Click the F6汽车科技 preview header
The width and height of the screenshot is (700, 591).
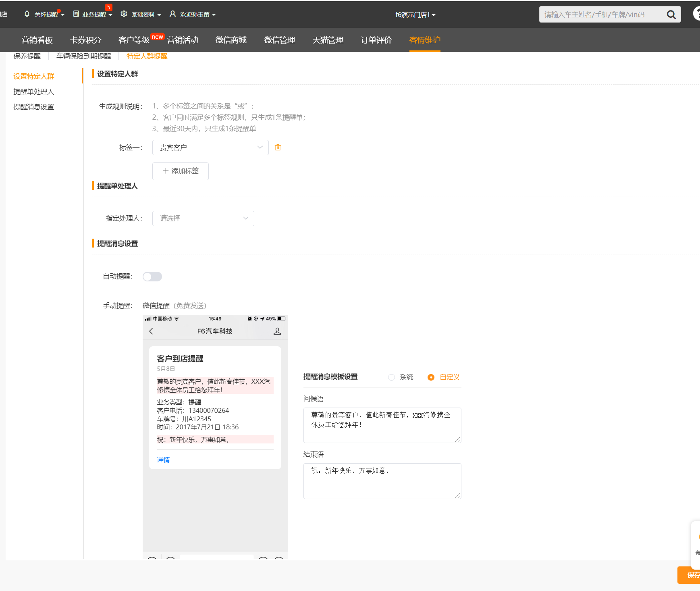[215, 331]
